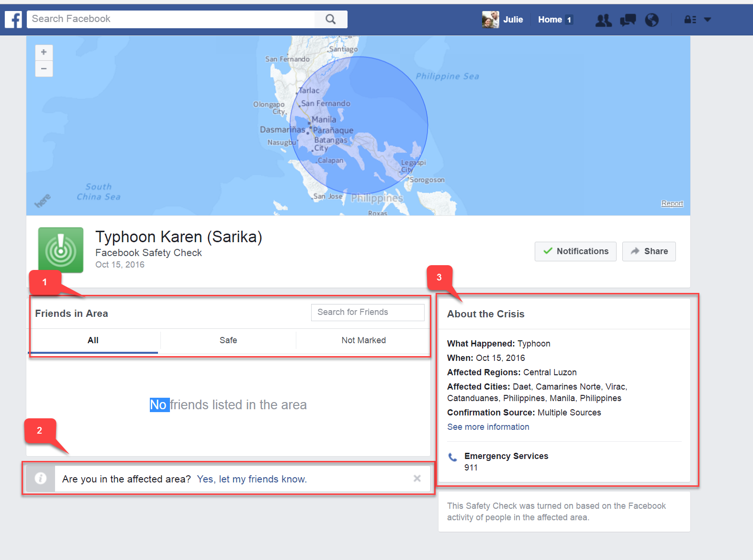Click the Search for Friends field
This screenshot has width=753, height=560.
[x=368, y=312]
